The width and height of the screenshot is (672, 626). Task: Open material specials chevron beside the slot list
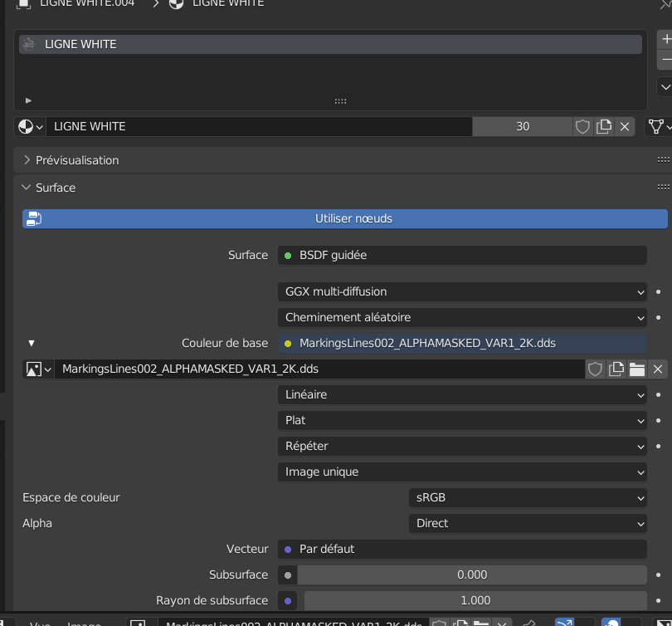click(665, 87)
